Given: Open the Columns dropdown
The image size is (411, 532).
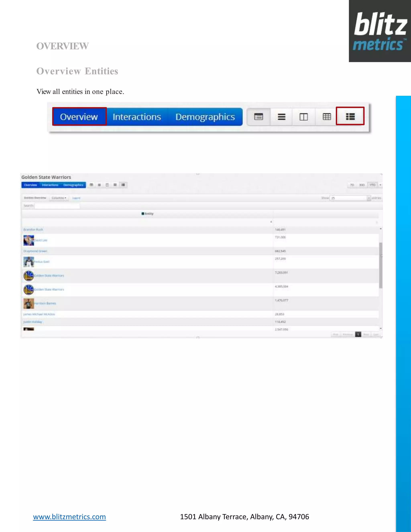Looking at the screenshot, I should [59, 198].
